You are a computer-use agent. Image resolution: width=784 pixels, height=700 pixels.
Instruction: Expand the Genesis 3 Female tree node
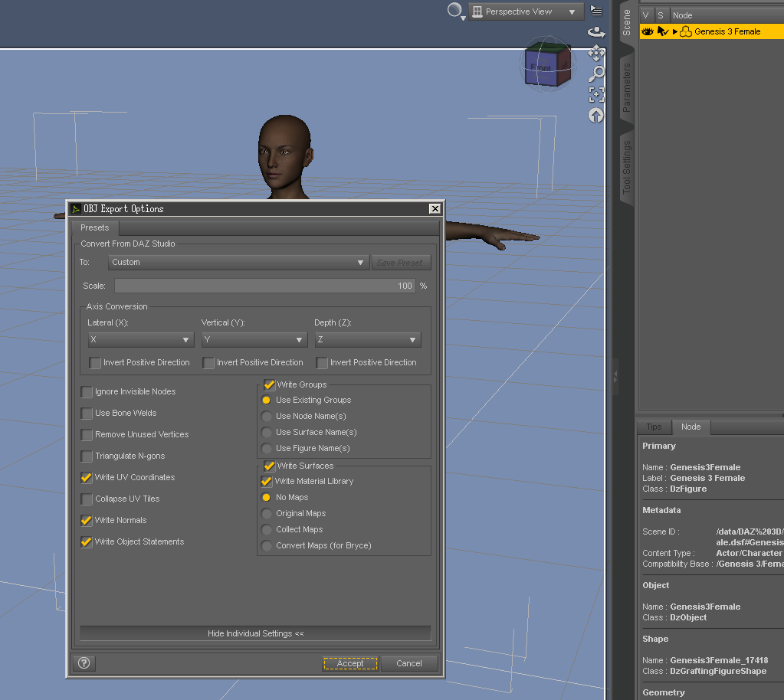coord(675,31)
